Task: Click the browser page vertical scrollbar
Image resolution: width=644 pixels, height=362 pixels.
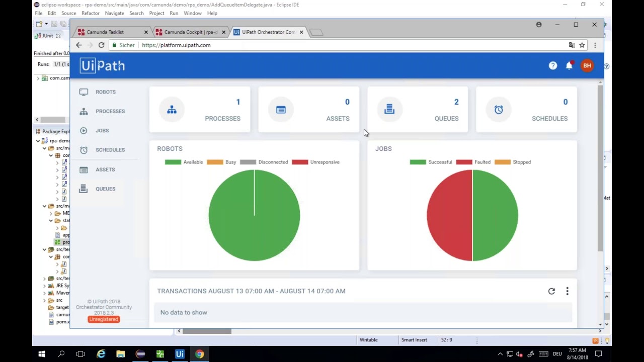Action: pyautogui.click(x=600, y=168)
